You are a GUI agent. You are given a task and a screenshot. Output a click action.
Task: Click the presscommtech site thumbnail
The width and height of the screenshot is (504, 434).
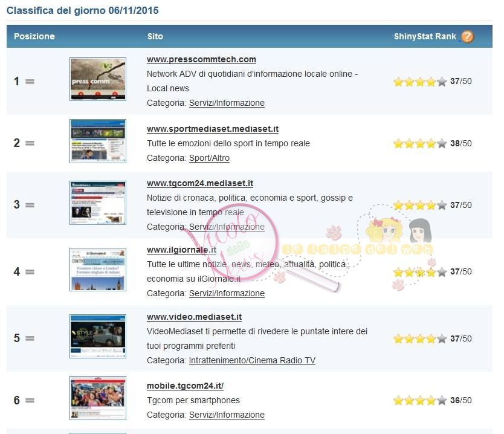coord(98,79)
